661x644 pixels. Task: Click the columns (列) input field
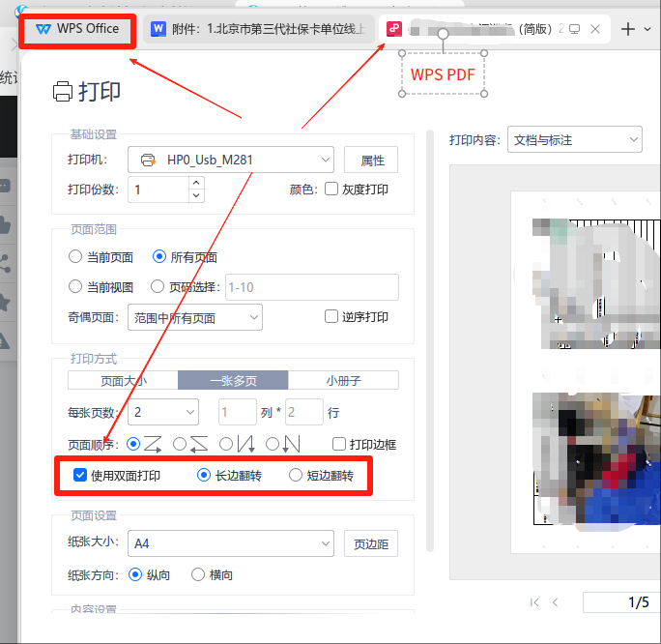(x=238, y=412)
